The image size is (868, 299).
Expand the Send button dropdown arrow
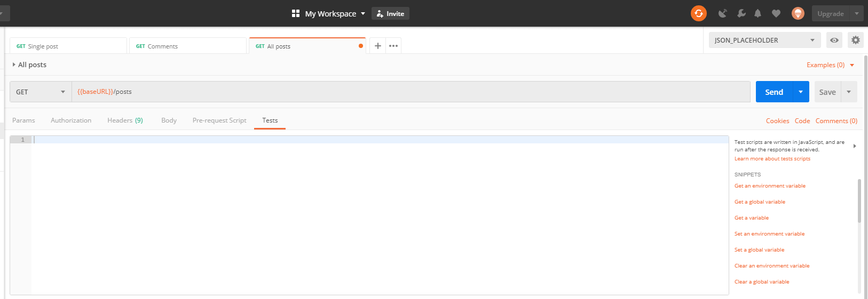801,92
